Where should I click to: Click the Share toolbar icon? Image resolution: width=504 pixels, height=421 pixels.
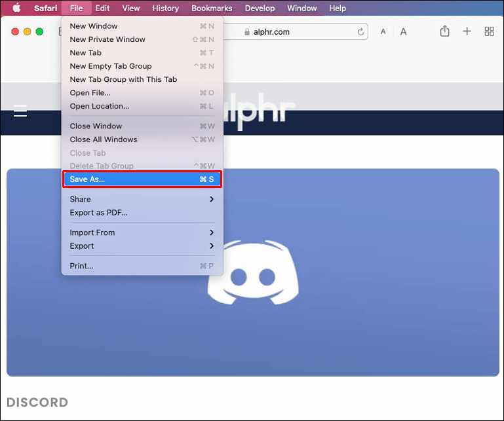click(444, 31)
